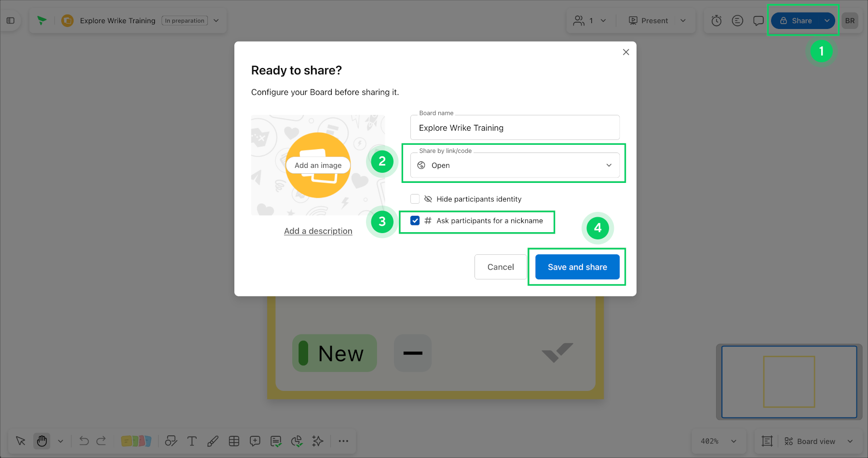Select the hand pan tool
The height and width of the screenshot is (458, 868).
click(42, 441)
